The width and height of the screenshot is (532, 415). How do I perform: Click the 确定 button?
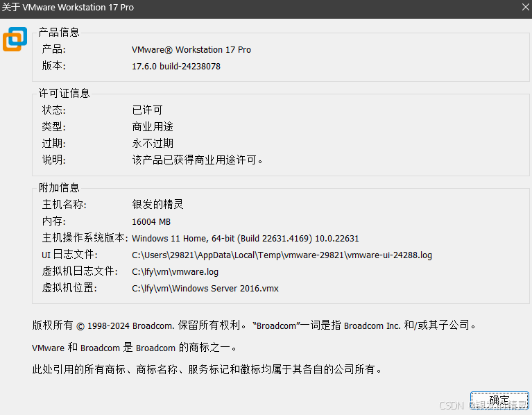point(499,400)
